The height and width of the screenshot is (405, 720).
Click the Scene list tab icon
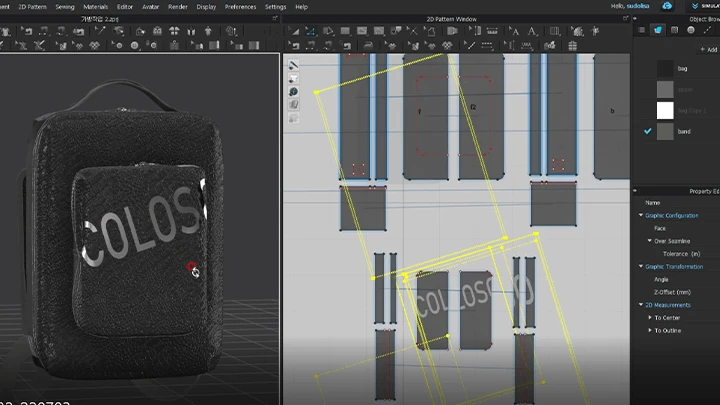tap(641, 30)
